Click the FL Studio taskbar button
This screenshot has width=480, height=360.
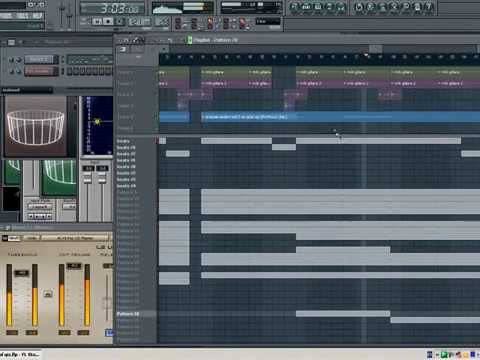[x=20, y=354]
